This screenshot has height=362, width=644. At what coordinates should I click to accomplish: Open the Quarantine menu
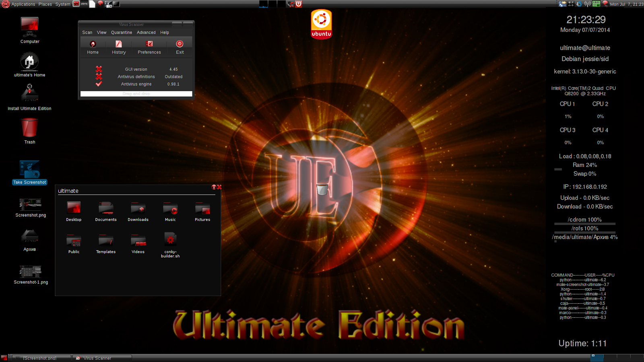[x=122, y=33]
